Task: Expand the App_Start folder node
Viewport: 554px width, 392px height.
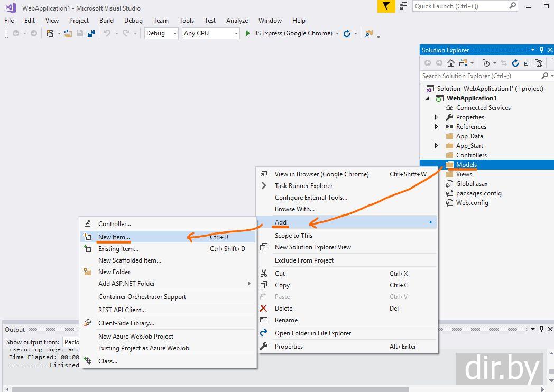Action: coord(436,146)
